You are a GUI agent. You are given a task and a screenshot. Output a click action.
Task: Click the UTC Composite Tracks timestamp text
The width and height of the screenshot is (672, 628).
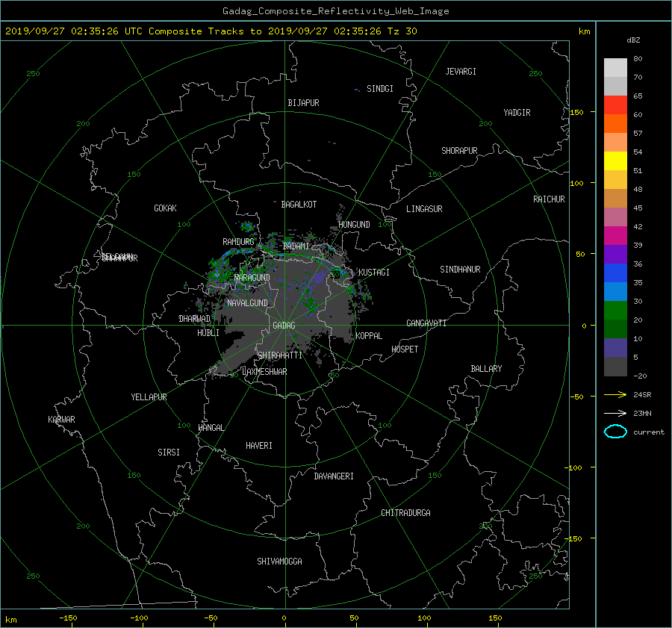pos(211,31)
